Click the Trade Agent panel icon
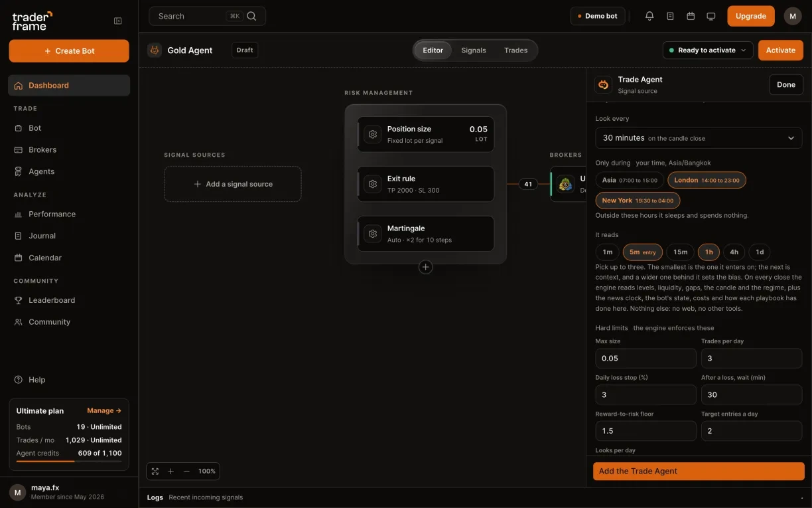The height and width of the screenshot is (508, 812). [603, 84]
